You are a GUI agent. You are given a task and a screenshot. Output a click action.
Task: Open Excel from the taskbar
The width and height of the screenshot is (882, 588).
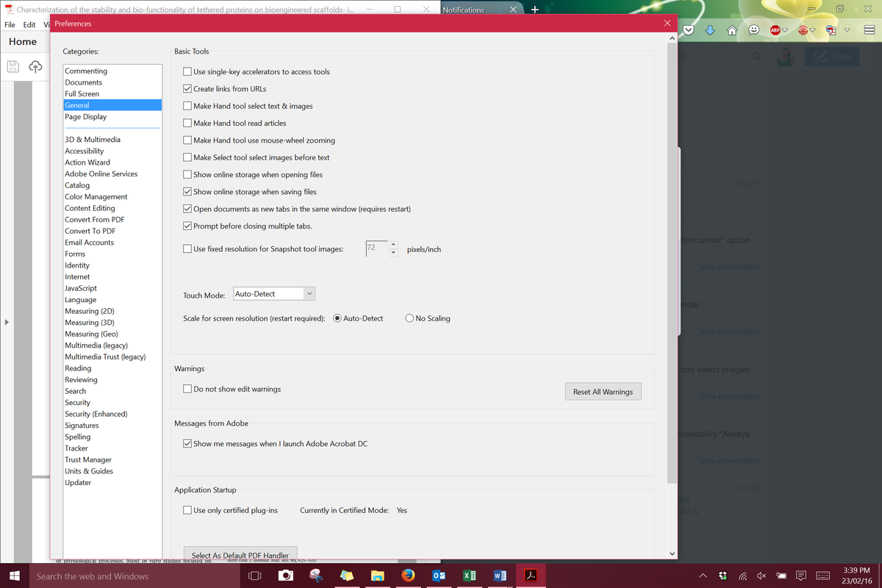(x=468, y=576)
